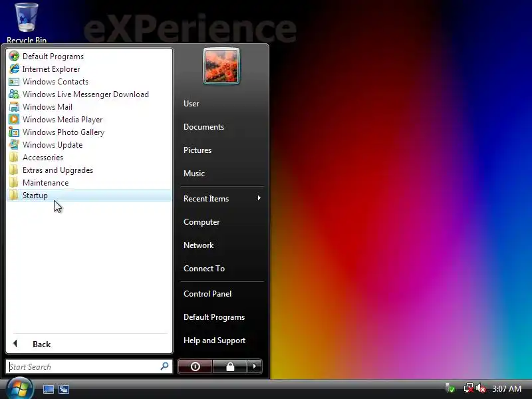Image resolution: width=532 pixels, height=399 pixels.
Task: Click the Internet Explorer text label
Action: tap(51, 69)
